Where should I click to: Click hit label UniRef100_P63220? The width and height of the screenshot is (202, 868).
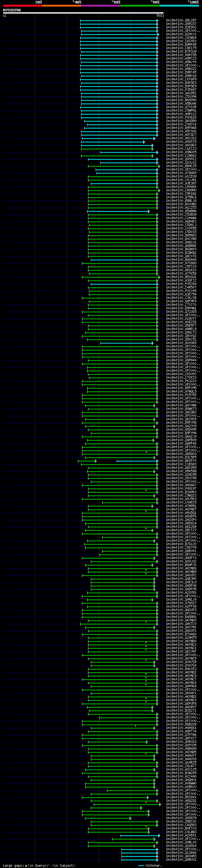[x=181, y=381]
